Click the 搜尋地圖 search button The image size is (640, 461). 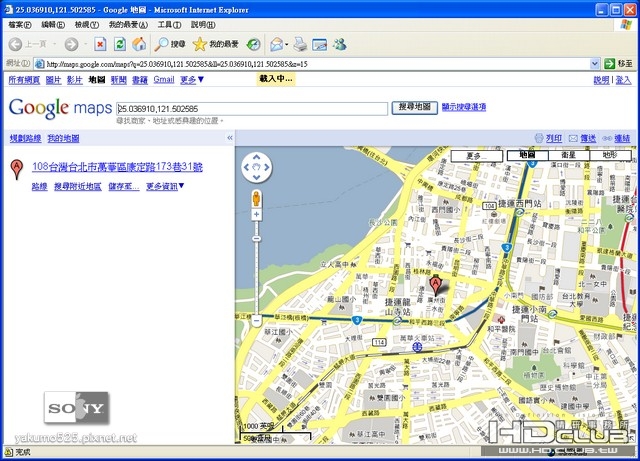click(415, 107)
